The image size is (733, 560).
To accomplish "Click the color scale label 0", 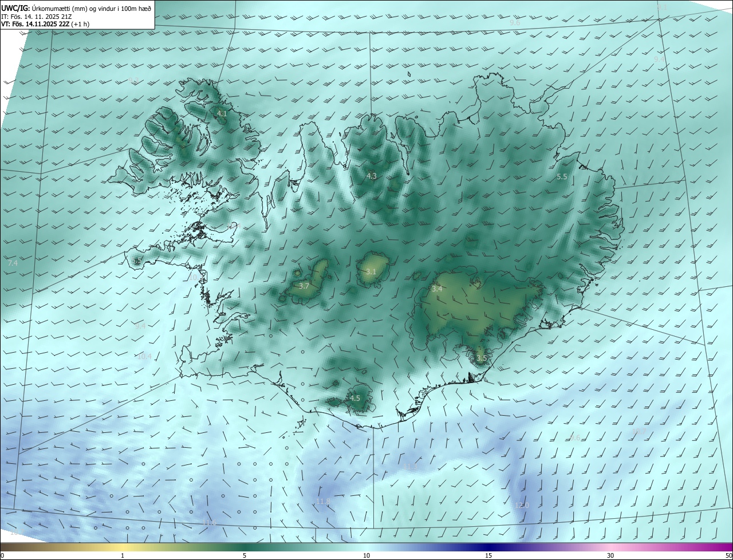I will coord(2,555).
